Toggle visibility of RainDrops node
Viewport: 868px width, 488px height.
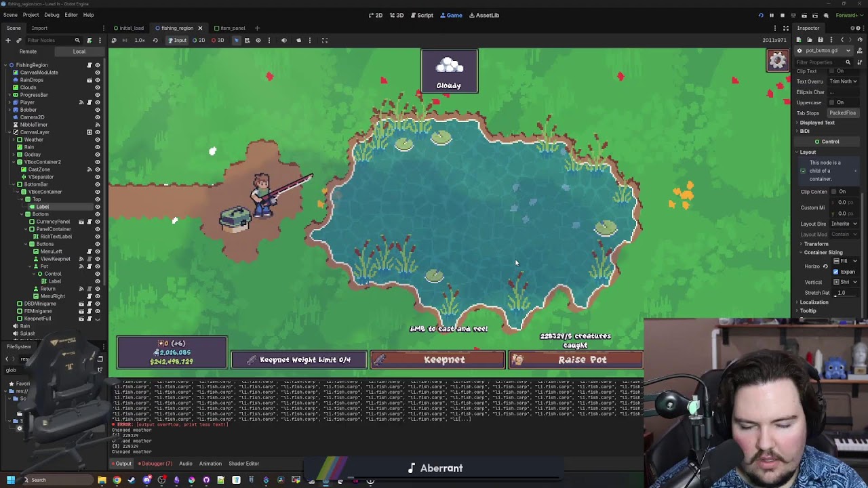pyautogui.click(x=98, y=80)
